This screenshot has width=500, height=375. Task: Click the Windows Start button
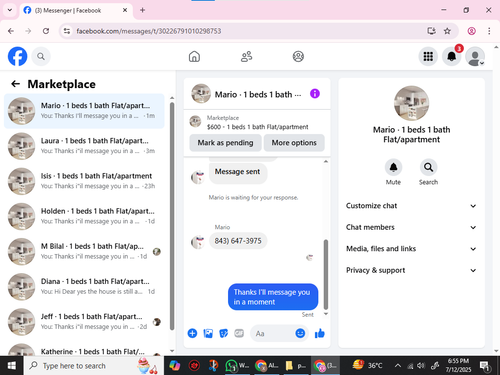tap(12, 366)
